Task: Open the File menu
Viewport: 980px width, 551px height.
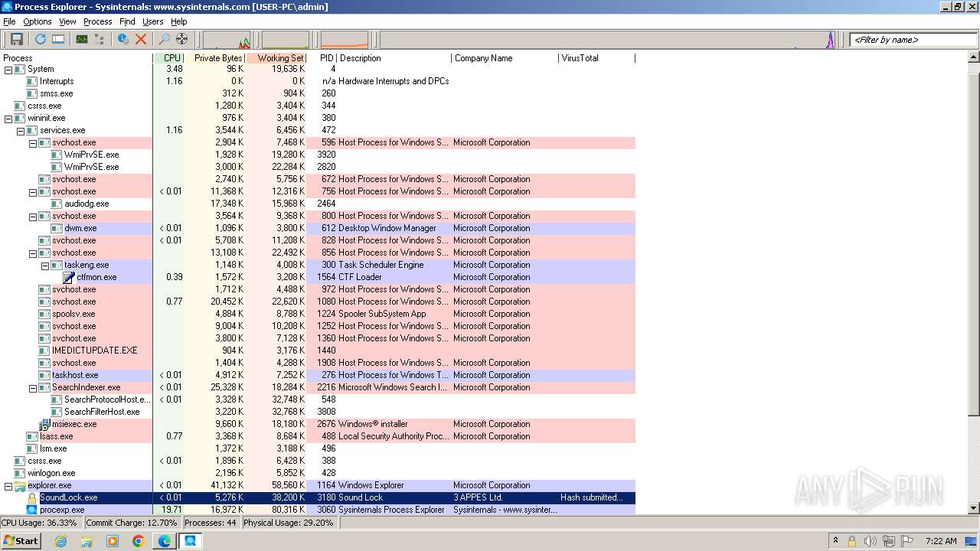Action: pos(9,21)
